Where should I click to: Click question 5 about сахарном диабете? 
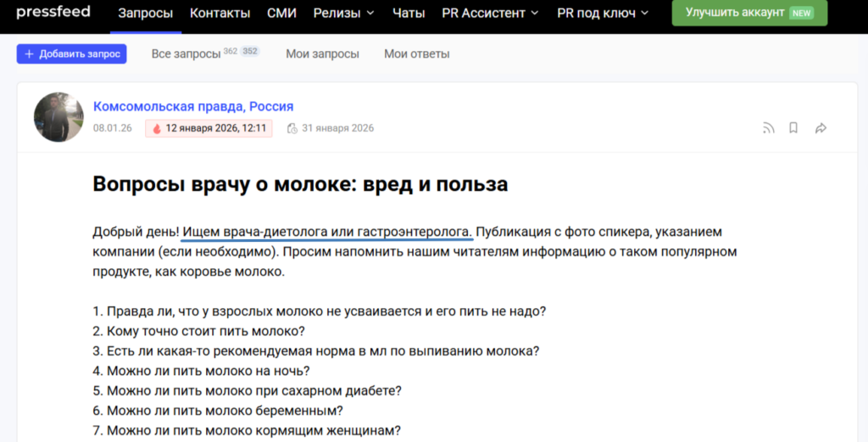(x=247, y=391)
